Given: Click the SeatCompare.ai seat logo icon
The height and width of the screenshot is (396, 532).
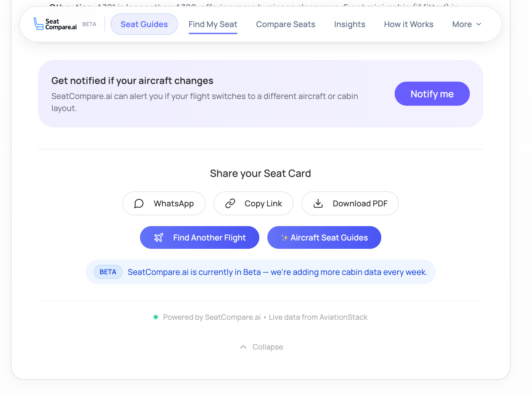Looking at the screenshot, I should tap(38, 23).
